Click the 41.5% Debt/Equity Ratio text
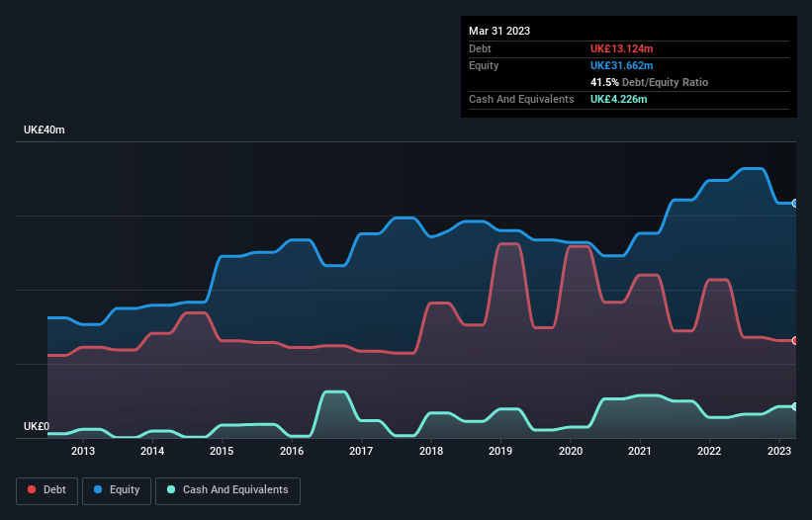The height and width of the screenshot is (520, 812). 649,82
